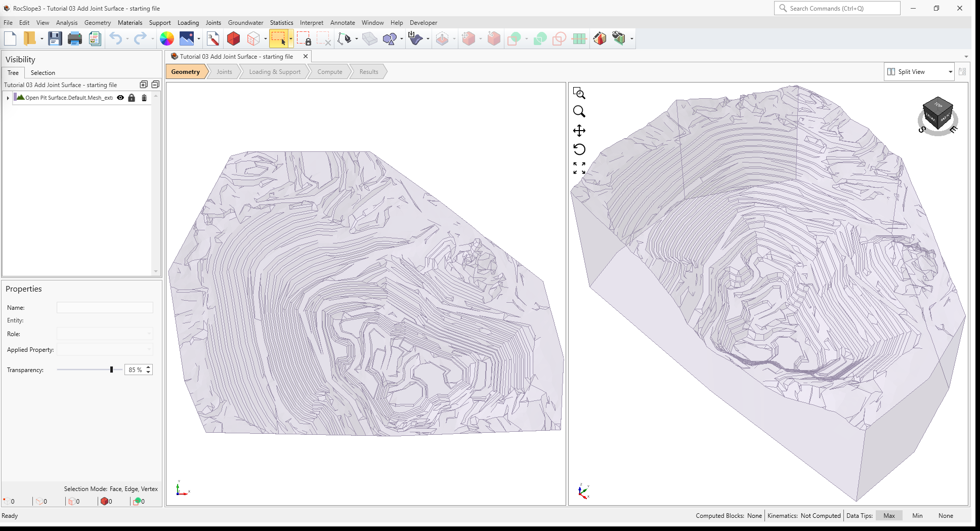Redo the last undone action
The width and height of the screenshot is (980, 531).
click(140, 38)
